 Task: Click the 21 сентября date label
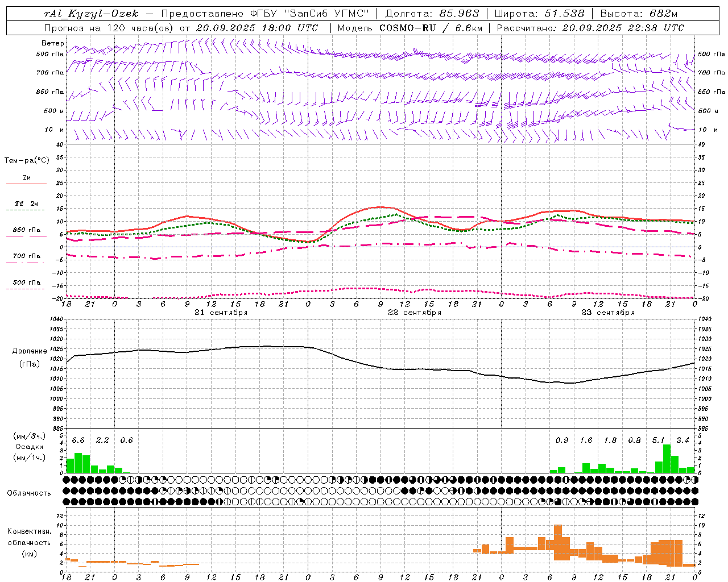pos(221,313)
